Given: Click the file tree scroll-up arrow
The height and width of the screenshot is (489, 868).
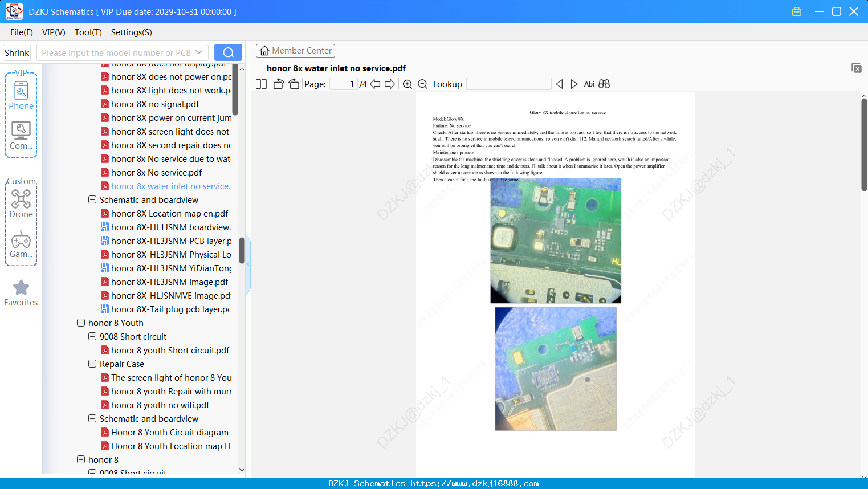Looking at the screenshot, I should pos(242,68).
